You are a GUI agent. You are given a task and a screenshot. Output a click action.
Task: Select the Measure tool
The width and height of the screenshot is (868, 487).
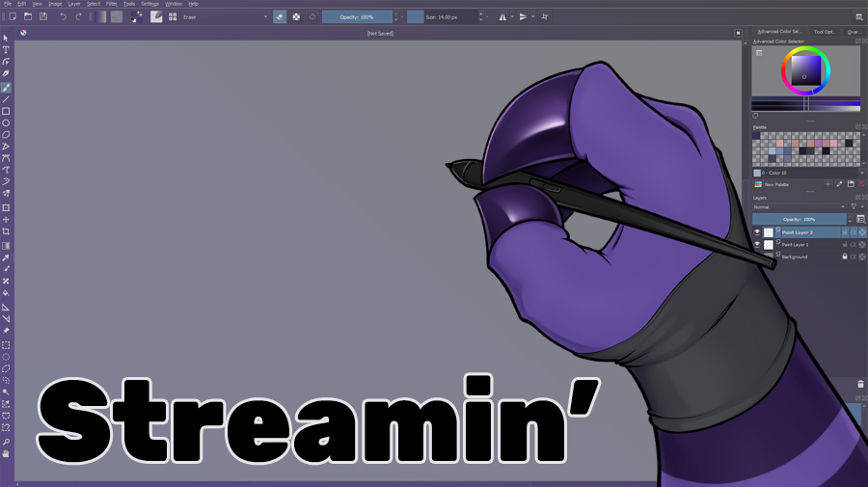point(6,319)
